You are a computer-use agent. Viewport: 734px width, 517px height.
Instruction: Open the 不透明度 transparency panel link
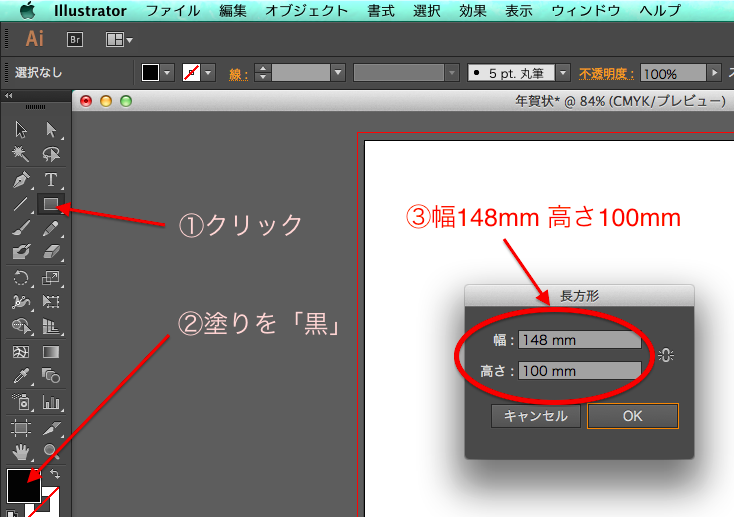click(x=606, y=74)
